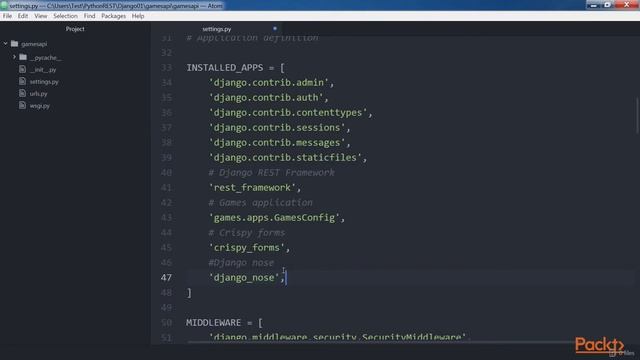Expand the __pycache__ folder chevron

(14, 57)
